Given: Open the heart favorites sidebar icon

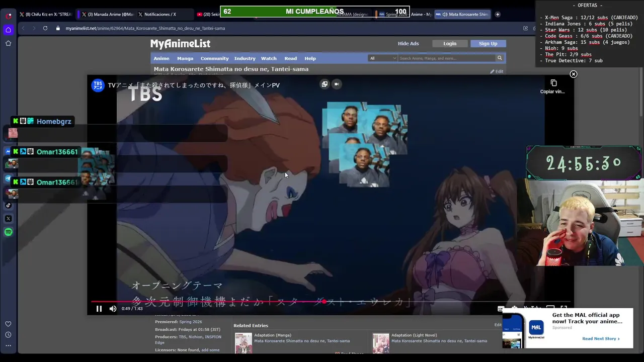Looking at the screenshot, I should 9,324.
